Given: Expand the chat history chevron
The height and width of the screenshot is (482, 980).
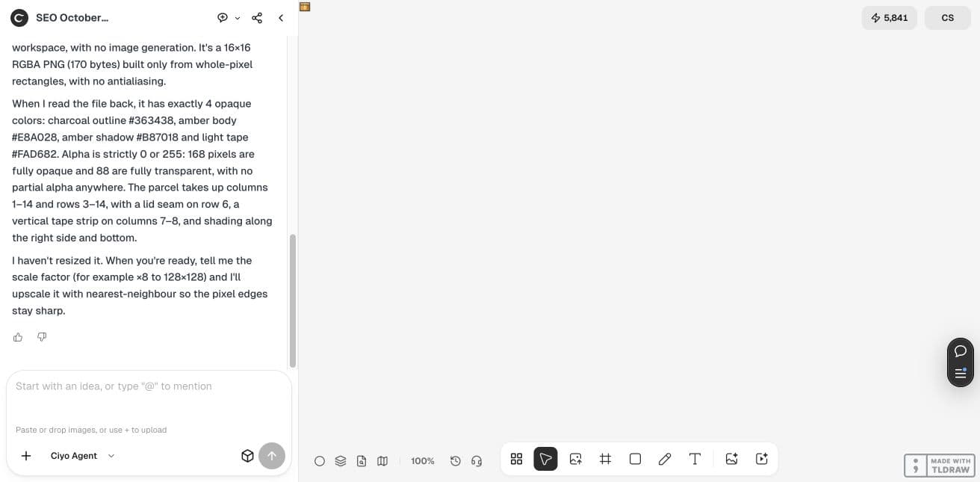Looking at the screenshot, I should click(238, 18).
